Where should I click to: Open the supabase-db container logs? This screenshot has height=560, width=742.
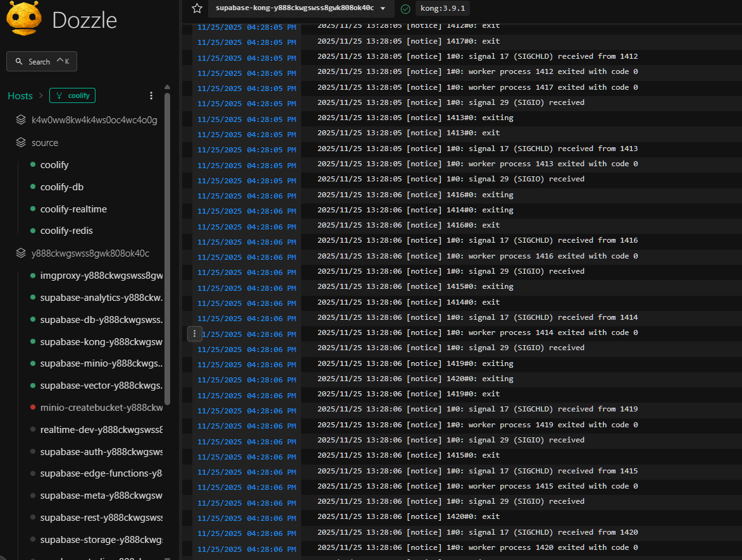(x=101, y=320)
